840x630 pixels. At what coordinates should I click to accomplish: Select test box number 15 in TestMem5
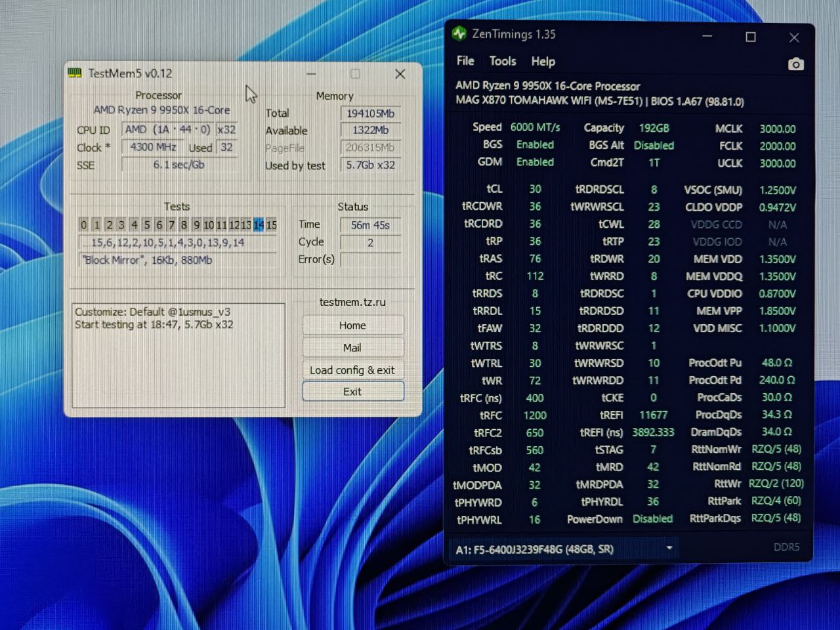pyautogui.click(x=271, y=225)
